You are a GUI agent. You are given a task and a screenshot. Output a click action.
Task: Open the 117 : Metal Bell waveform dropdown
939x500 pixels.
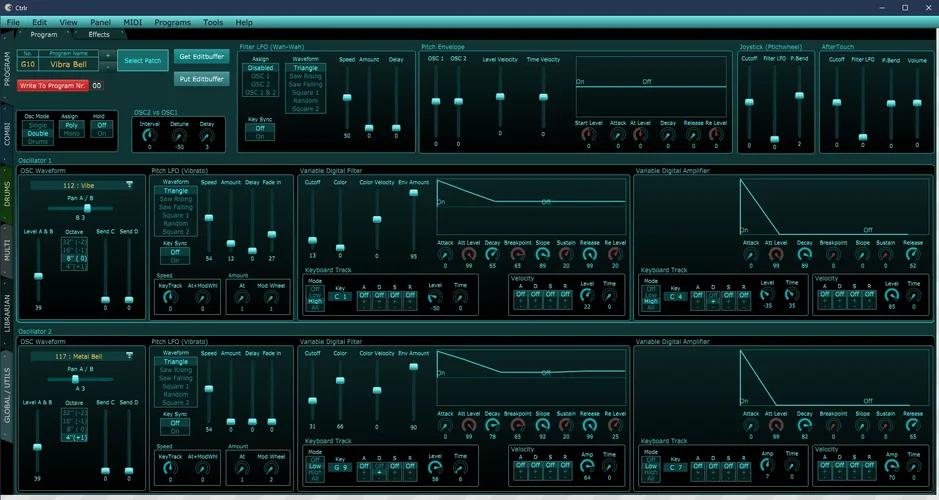pos(81,355)
